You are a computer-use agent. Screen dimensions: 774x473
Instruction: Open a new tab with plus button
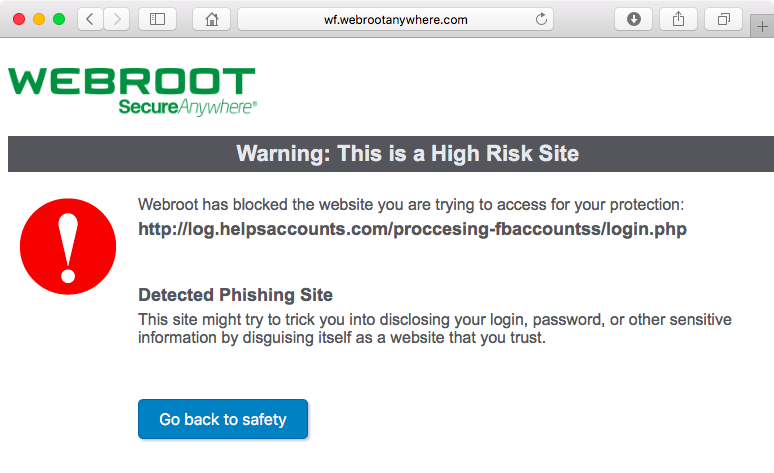coord(763,27)
